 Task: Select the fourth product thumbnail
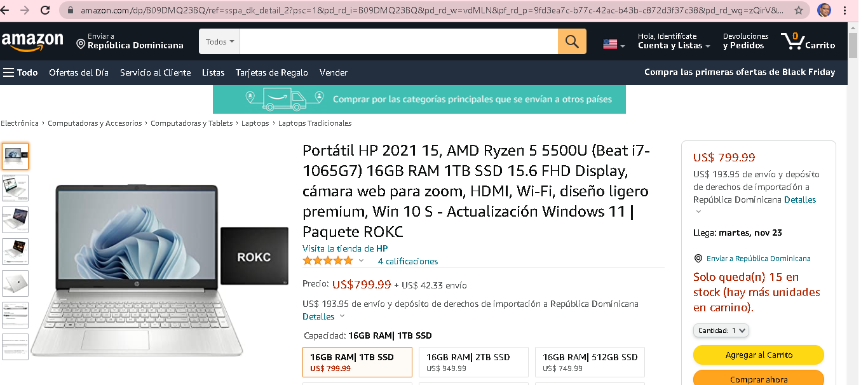coord(15,252)
